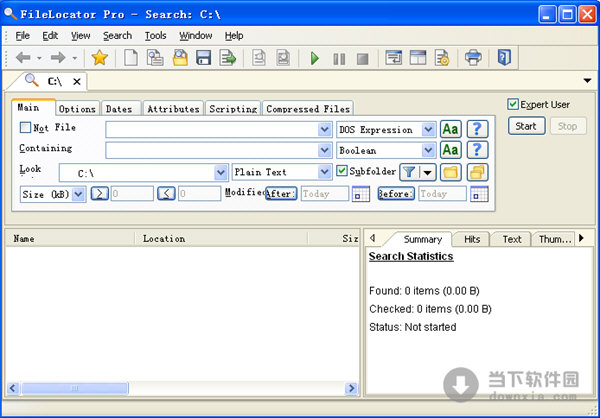600x418 pixels.
Task: Toggle case sensitivity Aa for Containing text
Action: coord(450,150)
